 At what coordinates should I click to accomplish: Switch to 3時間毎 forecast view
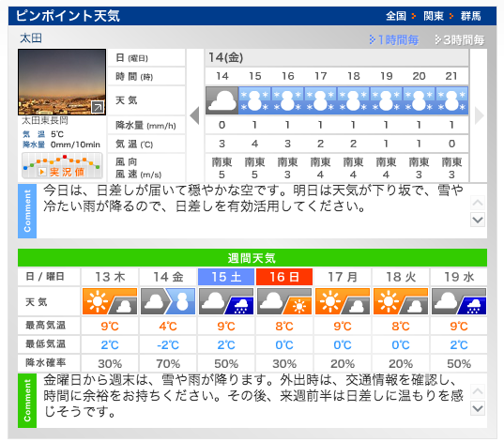point(460,39)
